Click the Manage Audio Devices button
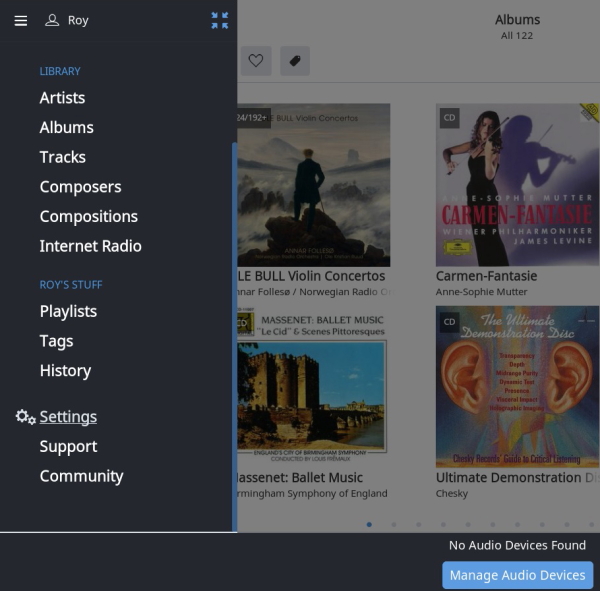This screenshot has width=600, height=591. [518, 575]
